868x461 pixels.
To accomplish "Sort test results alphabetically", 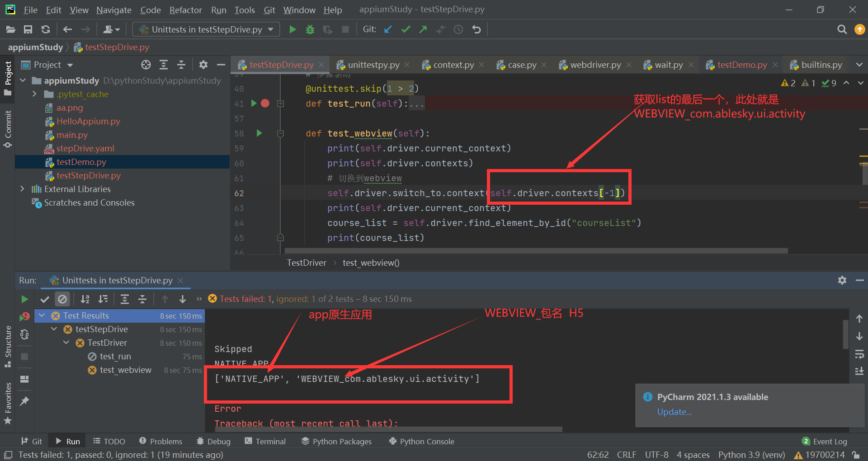I will 85,299.
